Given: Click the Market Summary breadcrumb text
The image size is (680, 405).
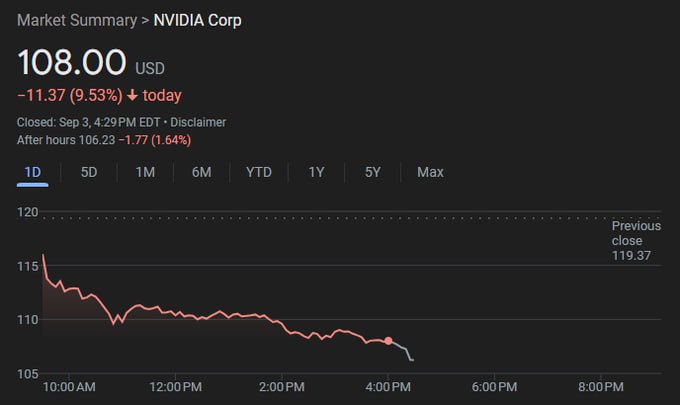Looking at the screenshot, I should coord(75,20).
